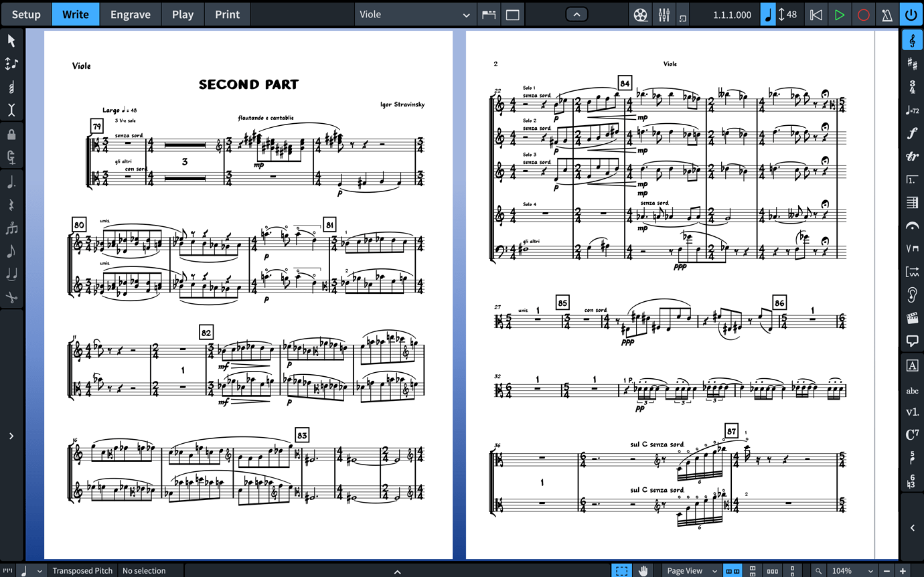The height and width of the screenshot is (577, 924).
Task: Switch to Setup mode
Action: pyautogui.click(x=26, y=14)
